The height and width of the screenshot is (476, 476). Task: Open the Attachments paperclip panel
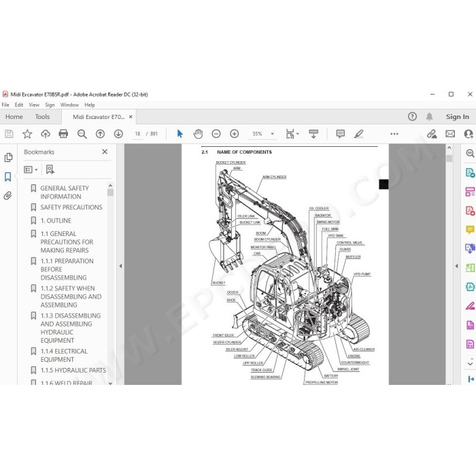click(8, 196)
